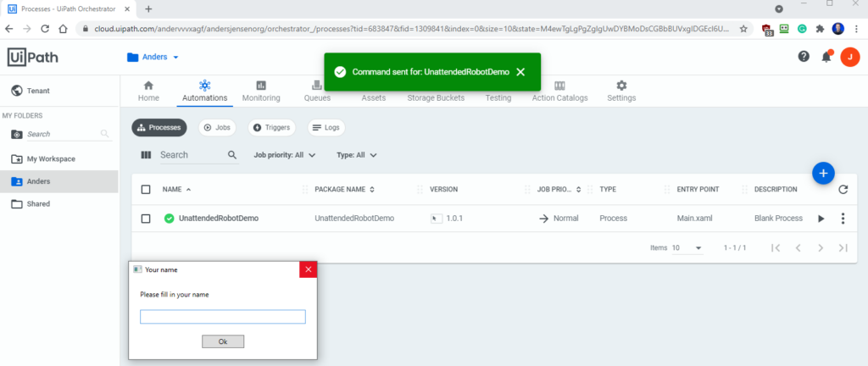
Task: Open the Settings tab
Action: point(621,91)
